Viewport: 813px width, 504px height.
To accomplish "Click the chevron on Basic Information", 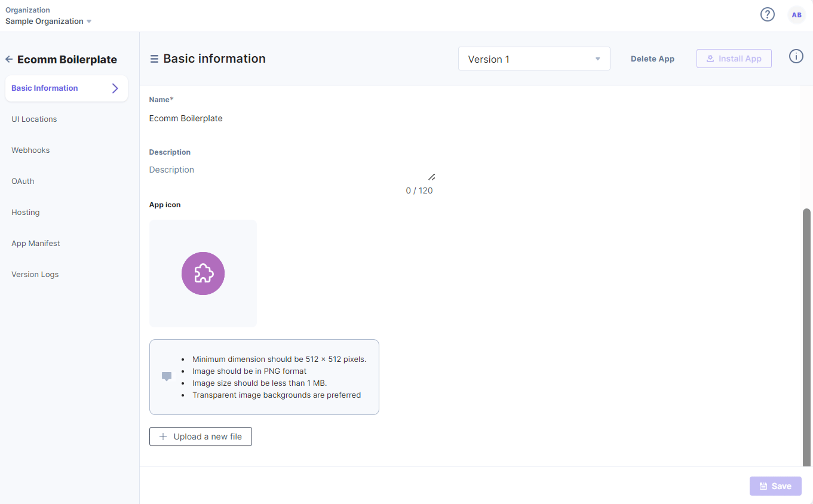I will (x=115, y=88).
